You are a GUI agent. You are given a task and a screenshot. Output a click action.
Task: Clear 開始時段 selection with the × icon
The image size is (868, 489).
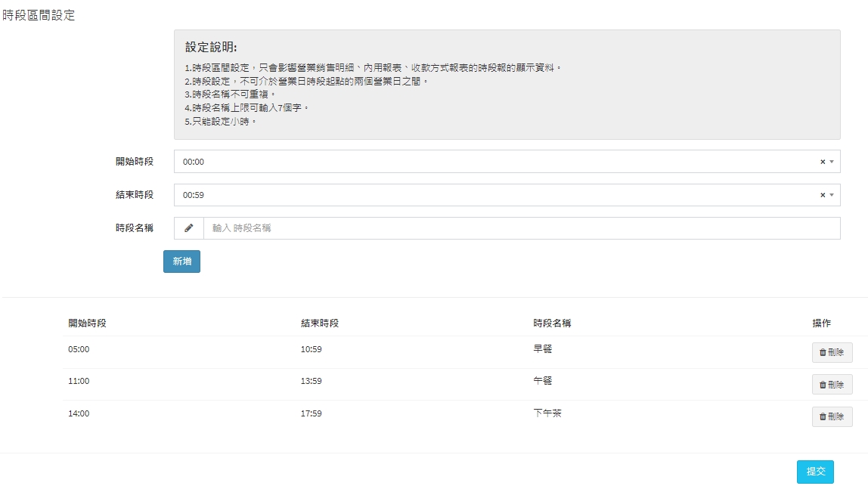pyautogui.click(x=823, y=162)
